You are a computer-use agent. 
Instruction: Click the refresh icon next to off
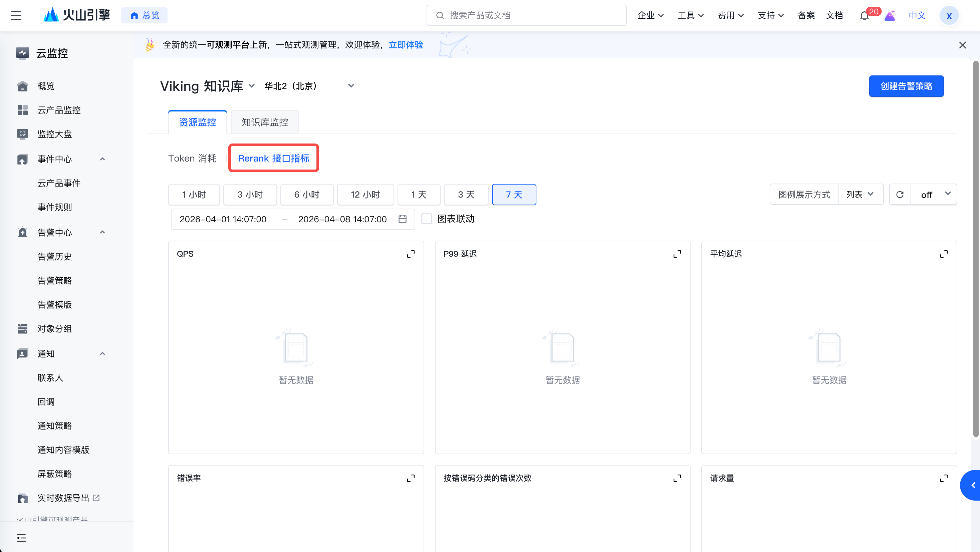(x=900, y=195)
